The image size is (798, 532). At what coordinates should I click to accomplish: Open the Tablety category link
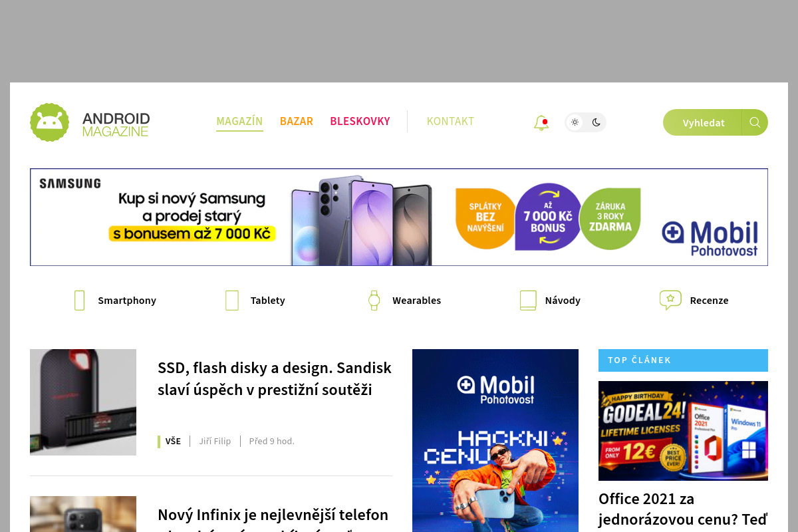[267, 301]
